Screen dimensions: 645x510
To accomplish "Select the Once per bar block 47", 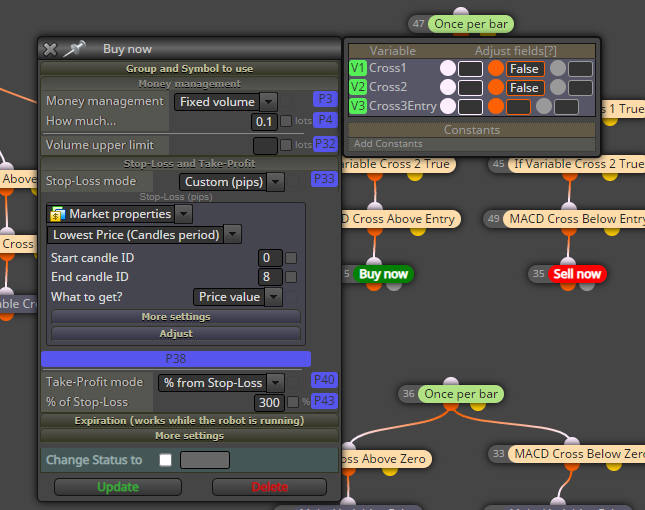I will (471, 24).
